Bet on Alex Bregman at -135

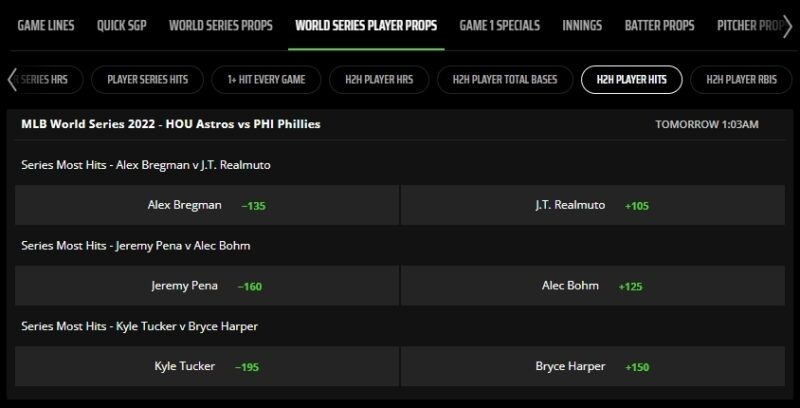click(207, 205)
